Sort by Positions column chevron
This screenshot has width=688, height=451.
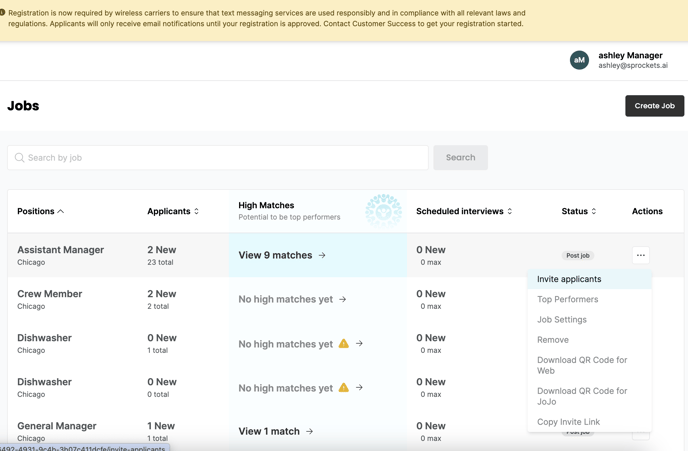[x=61, y=211]
